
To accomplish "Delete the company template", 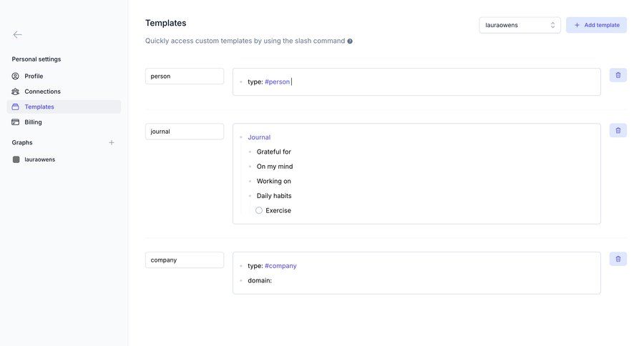I will coord(618,259).
